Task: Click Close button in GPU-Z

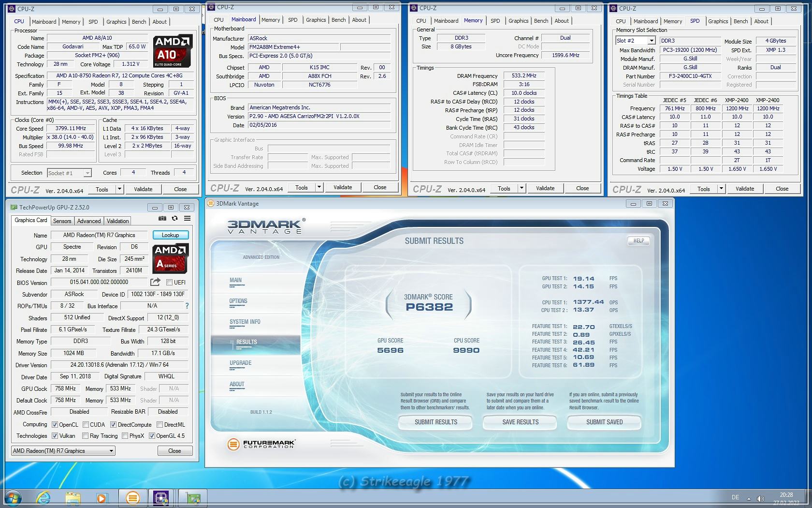Action: (174, 450)
